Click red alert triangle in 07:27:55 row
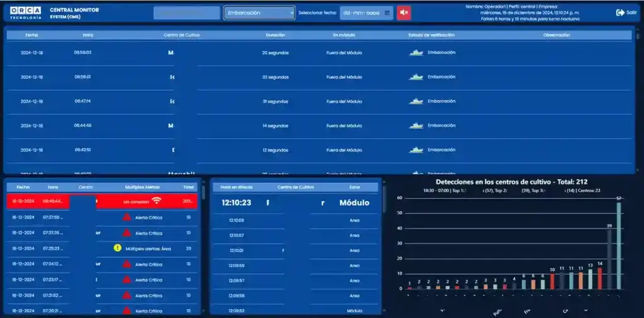644x318 pixels. [126, 217]
